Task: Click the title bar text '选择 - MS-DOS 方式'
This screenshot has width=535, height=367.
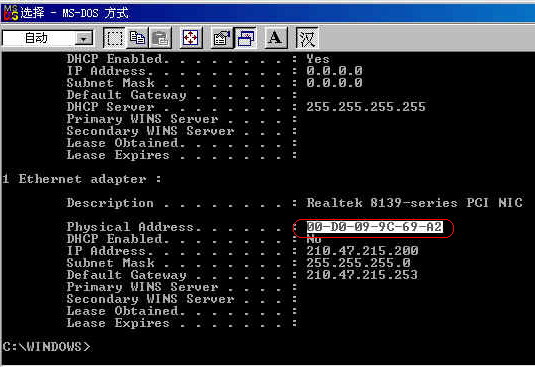Action: (74, 13)
